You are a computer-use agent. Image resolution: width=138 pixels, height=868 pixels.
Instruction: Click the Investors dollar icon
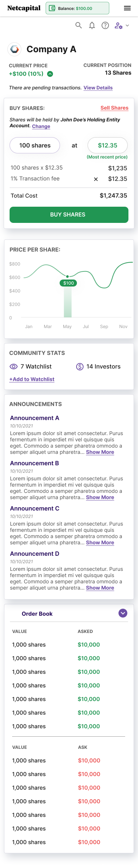click(80, 367)
